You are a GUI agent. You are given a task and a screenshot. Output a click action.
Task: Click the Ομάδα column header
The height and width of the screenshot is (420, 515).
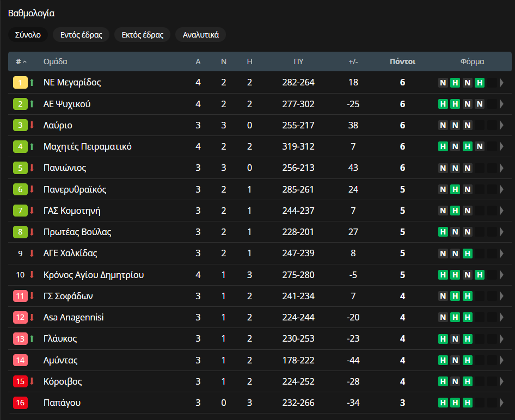[55, 61]
